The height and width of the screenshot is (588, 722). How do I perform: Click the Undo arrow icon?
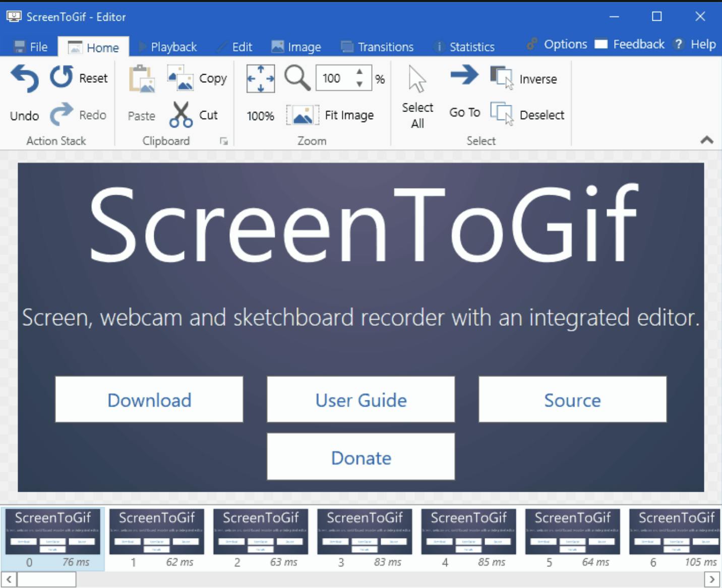[25, 79]
